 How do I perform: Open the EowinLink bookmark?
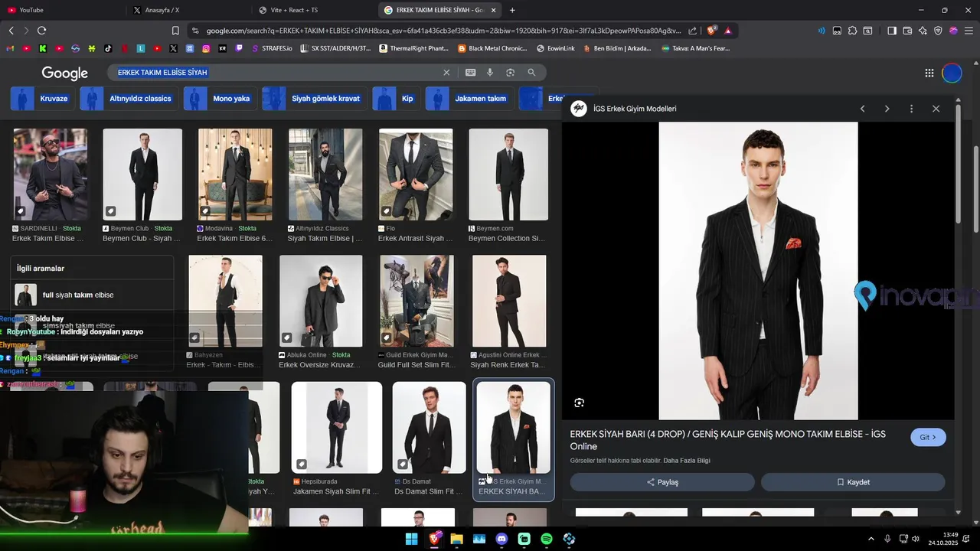556,48
